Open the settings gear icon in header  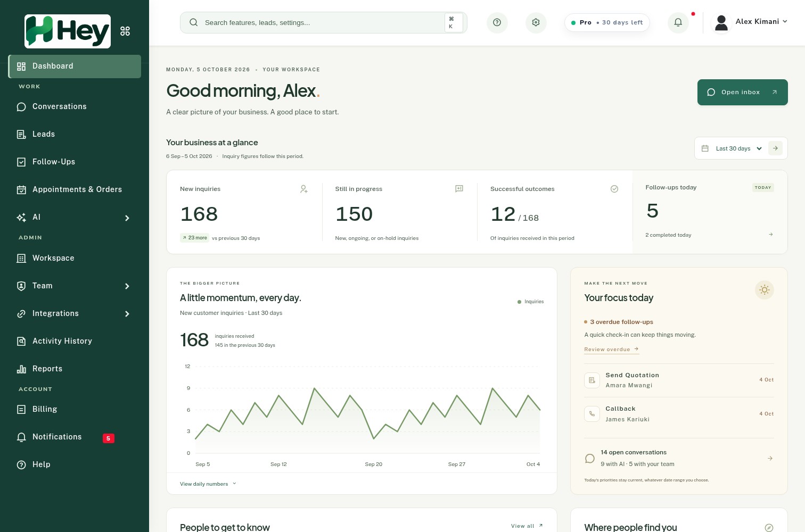coord(536,22)
